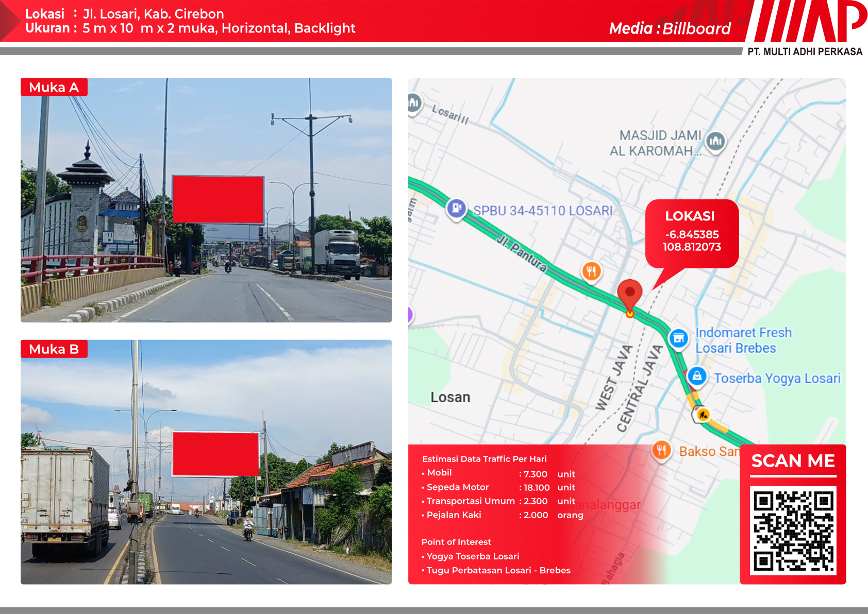Screen dimensions: 868x614
Task: Click the gas station icon for SPBU Losari
Action: [x=457, y=209]
